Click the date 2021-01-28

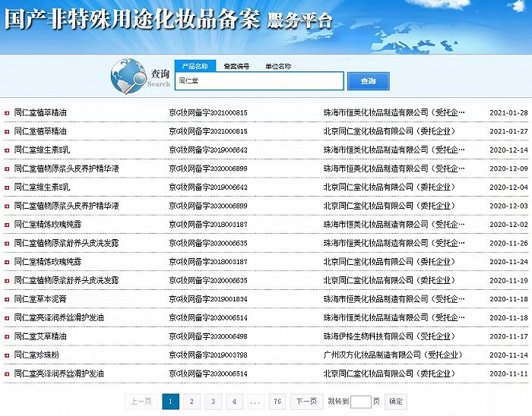tap(508, 113)
